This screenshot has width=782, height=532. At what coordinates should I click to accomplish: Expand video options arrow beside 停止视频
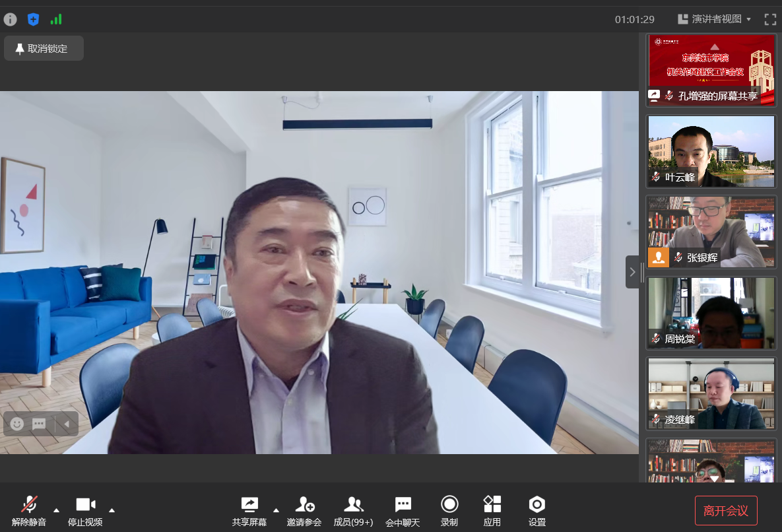click(112, 510)
